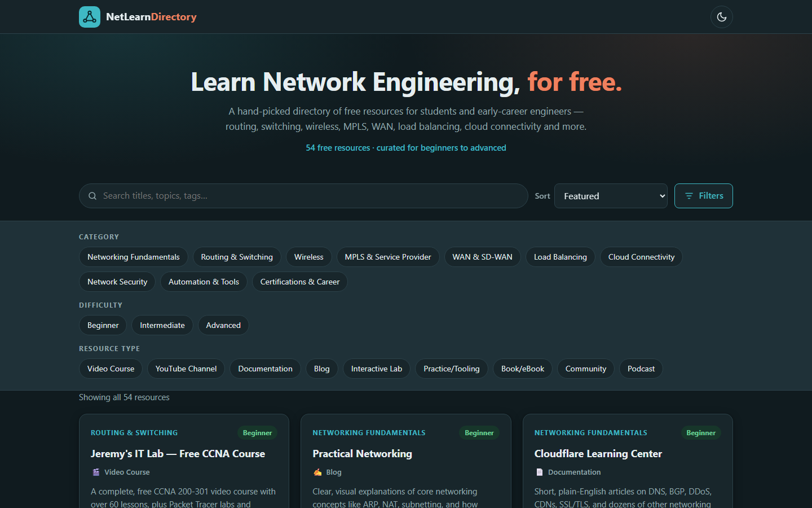Filter by Intermediate difficulty
The height and width of the screenshot is (508, 812).
tap(162, 325)
